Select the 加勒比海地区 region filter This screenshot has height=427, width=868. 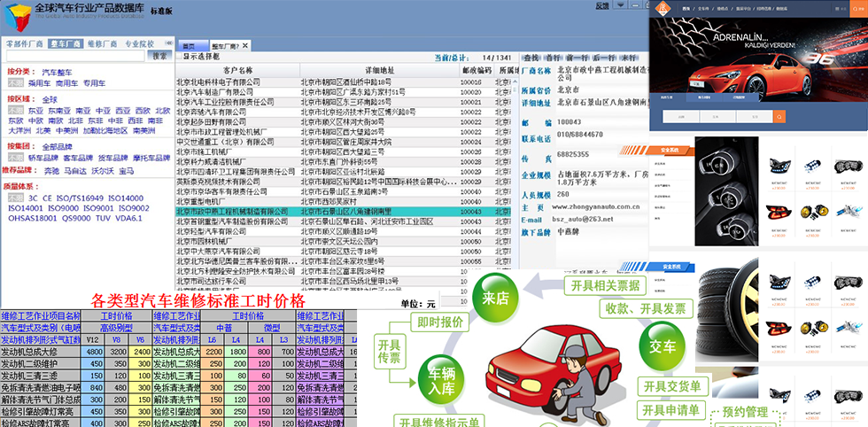point(105,131)
